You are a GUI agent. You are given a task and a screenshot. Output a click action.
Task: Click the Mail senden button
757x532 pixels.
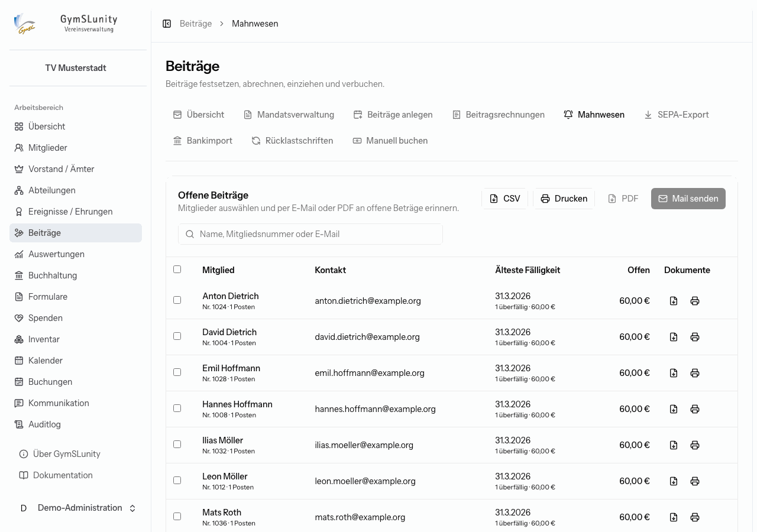[688, 199]
